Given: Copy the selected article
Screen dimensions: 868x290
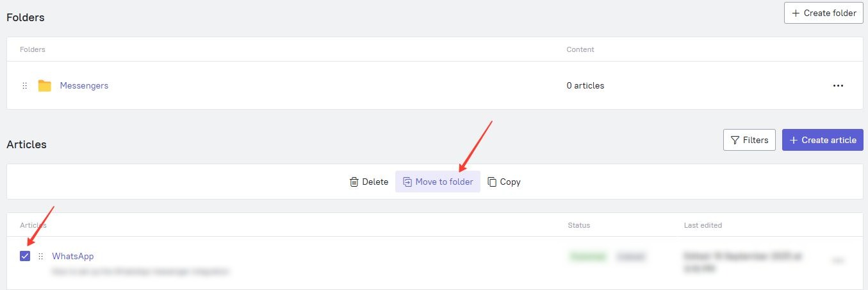Looking at the screenshot, I should pos(504,182).
